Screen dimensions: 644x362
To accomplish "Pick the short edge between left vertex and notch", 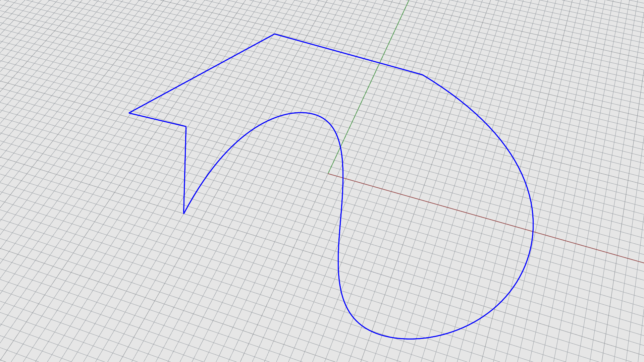I will click(x=158, y=120).
